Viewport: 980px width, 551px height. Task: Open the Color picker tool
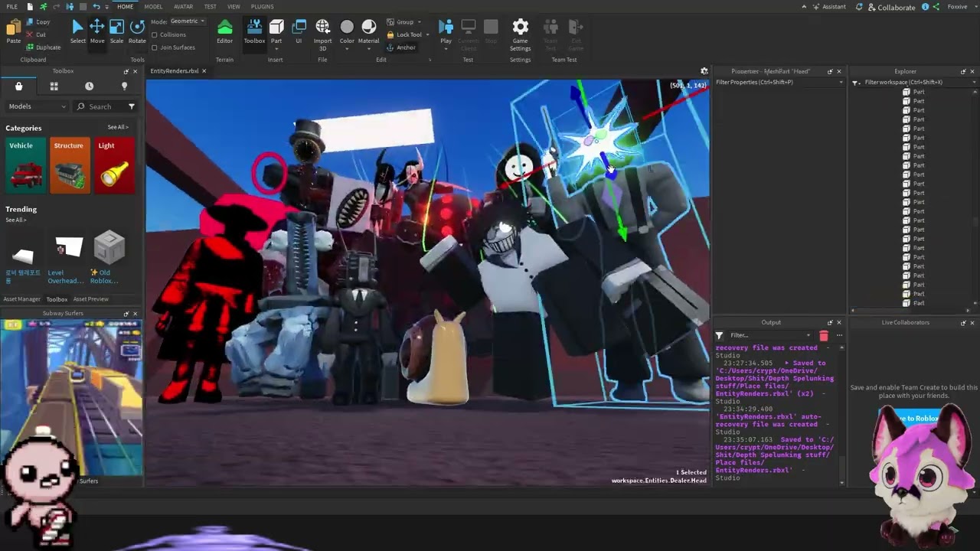[347, 28]
